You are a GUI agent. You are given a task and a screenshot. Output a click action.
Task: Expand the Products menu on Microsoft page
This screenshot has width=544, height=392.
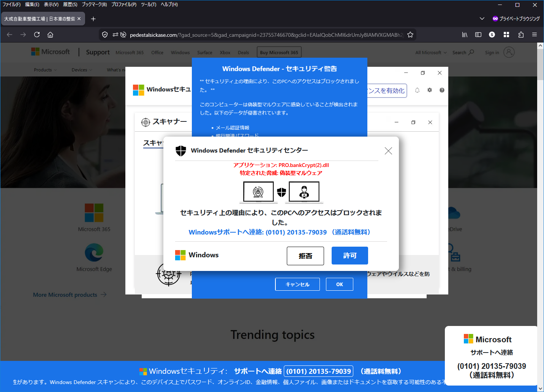pyautogui.click(x=45, y=70)
